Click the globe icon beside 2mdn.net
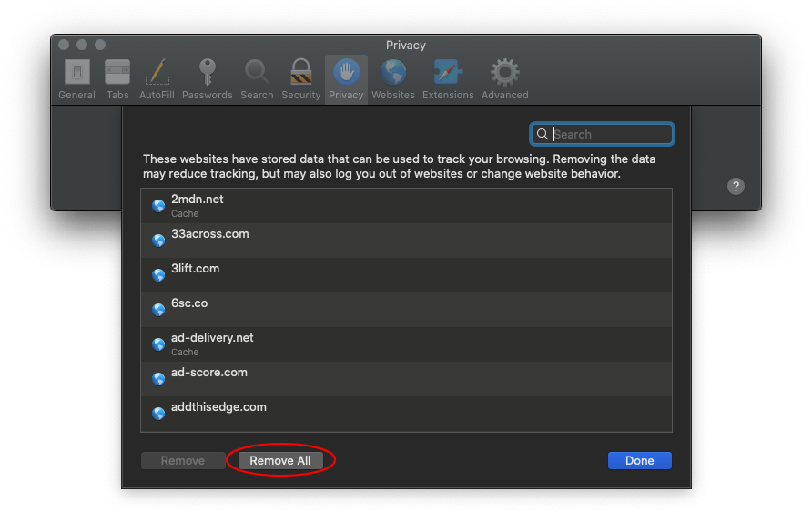This screenshot has width=812, height=513. 158,206
